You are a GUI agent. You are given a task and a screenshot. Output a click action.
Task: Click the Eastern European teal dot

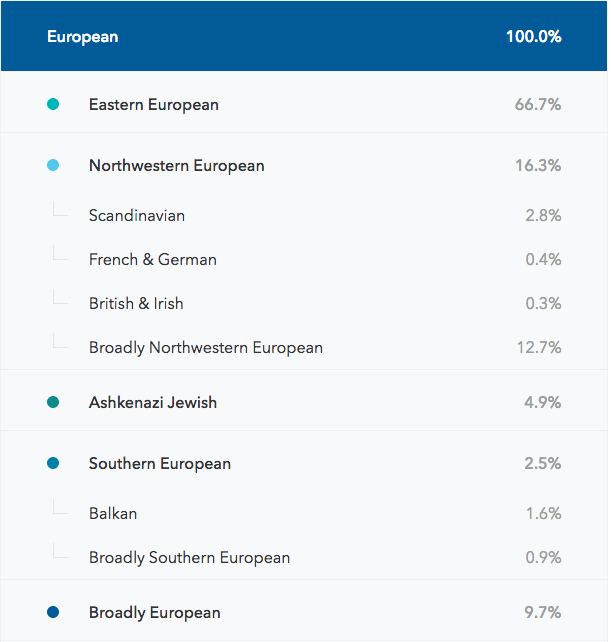click(x=53, y=104)
